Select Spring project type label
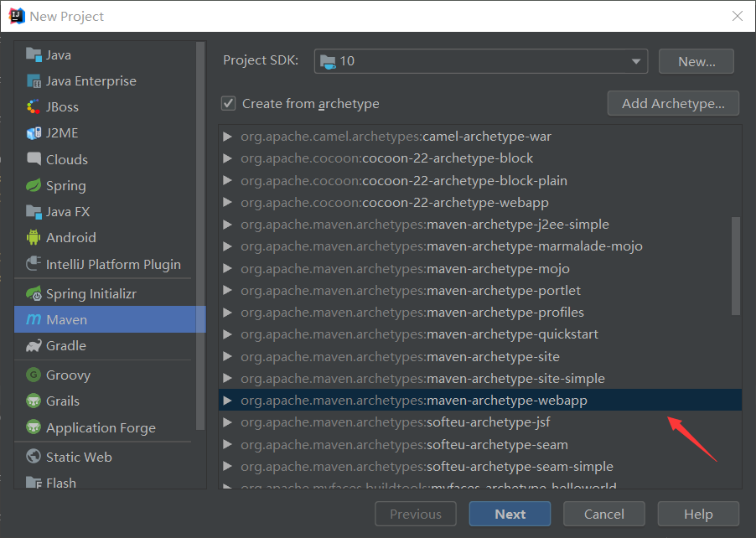Viewport: 756px width, 538px height. (x=66, y=185)
